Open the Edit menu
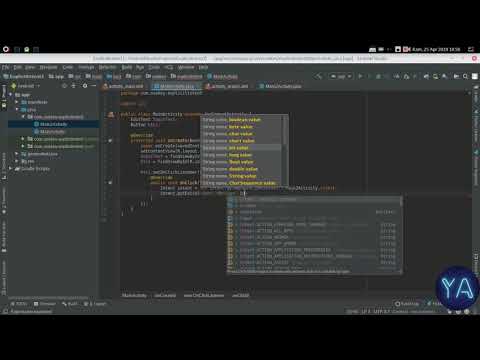Screen dimensions: 480x360 click(x=17, y=67)
